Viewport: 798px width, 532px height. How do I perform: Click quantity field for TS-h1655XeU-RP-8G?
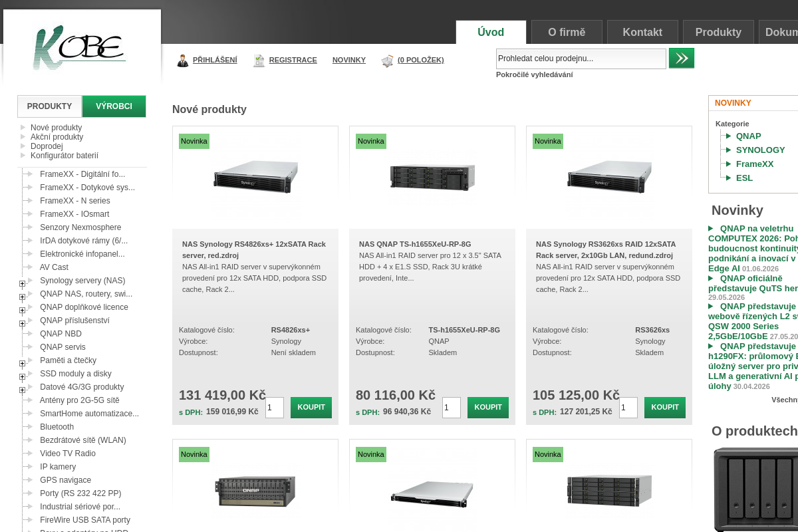[x=452, y=408]
